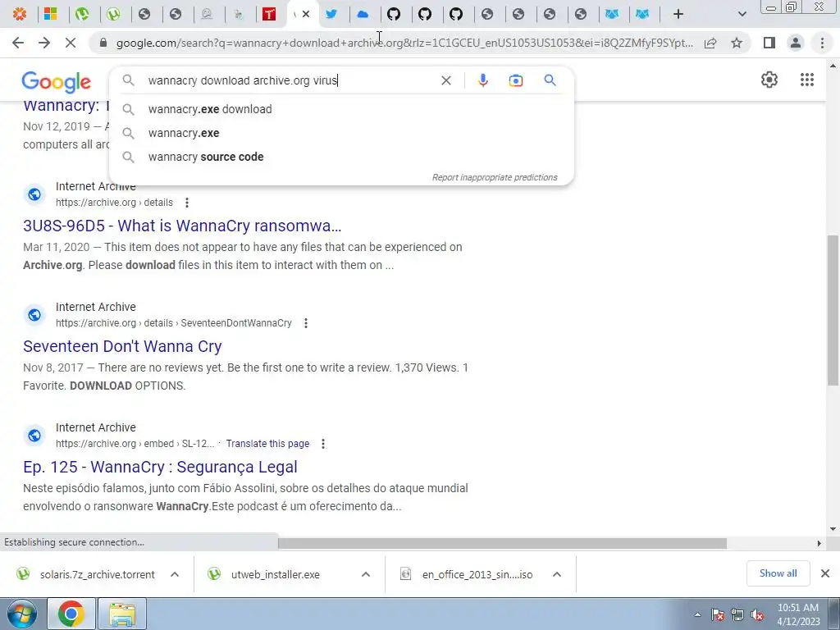Open more options for SL-12 embed result

point(322,444)
